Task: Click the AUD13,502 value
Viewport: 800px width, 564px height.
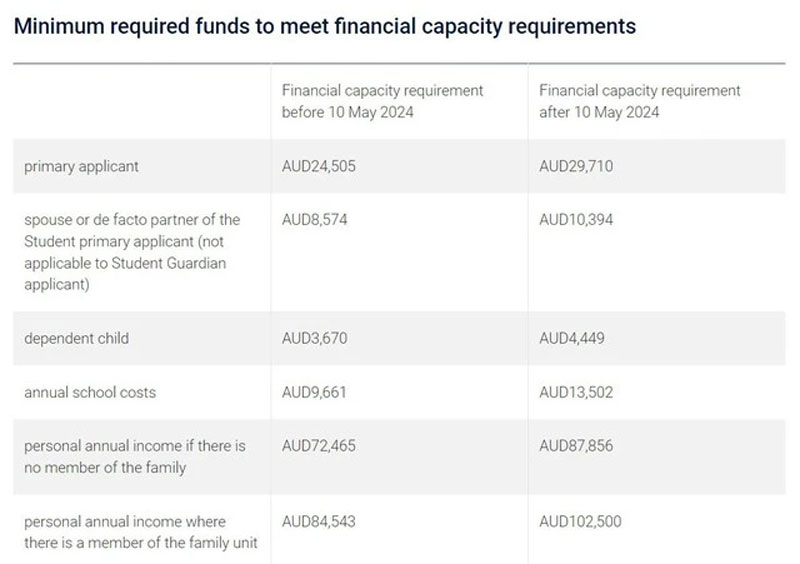Action: [x=576, y=392]
